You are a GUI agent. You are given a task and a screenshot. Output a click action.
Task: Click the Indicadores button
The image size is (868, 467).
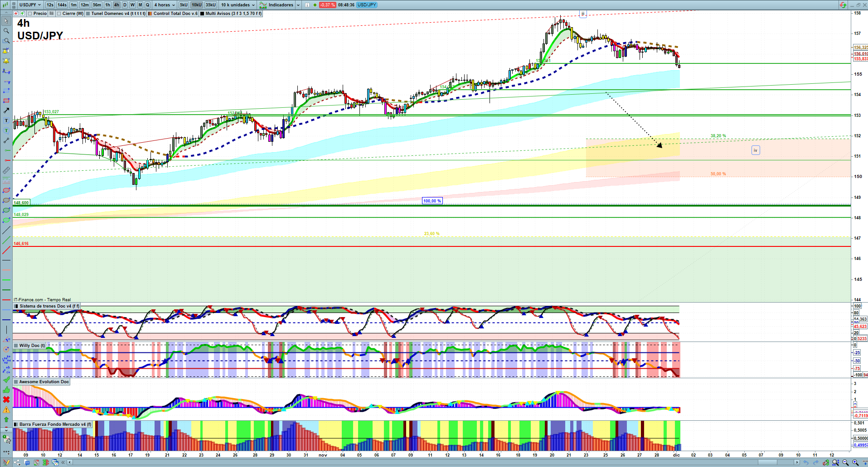(x=276, y=5)
